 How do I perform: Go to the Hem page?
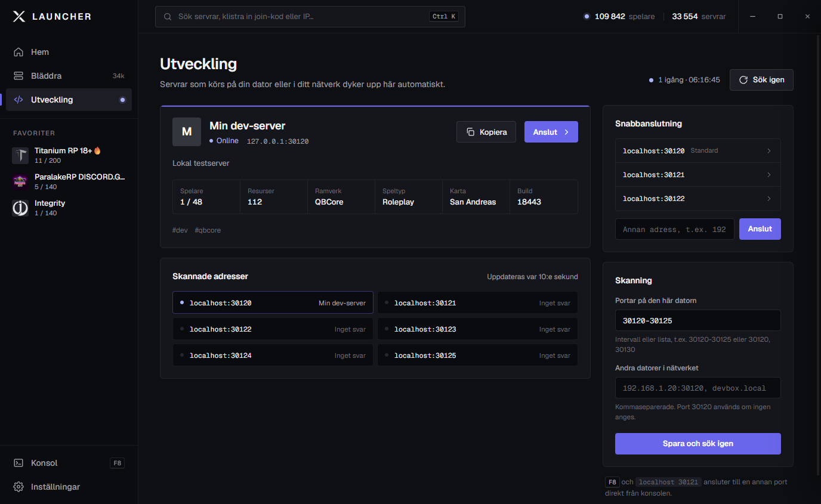[x=69, y=52]
